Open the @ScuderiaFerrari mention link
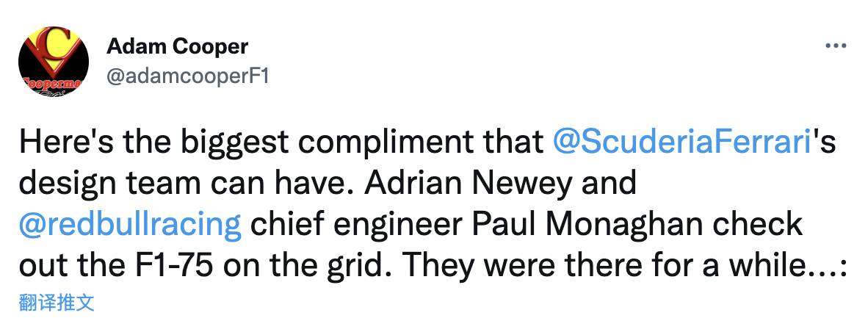This screenshot has width=868, height=332. pos(680,142)
